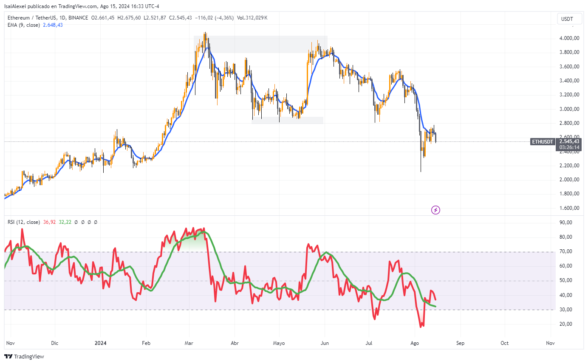Click the 1.800,00 price axis label
This screenshot has width=588, height=364.
click(569, 194)
